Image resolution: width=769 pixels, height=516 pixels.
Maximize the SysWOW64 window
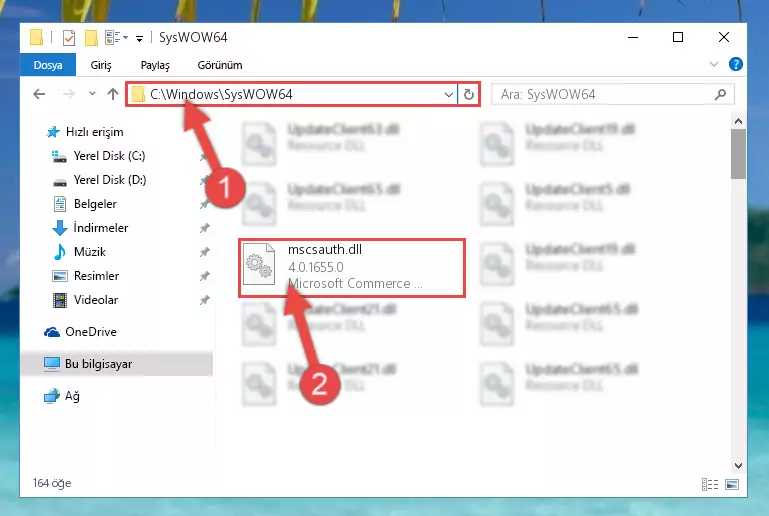[678, 37]
